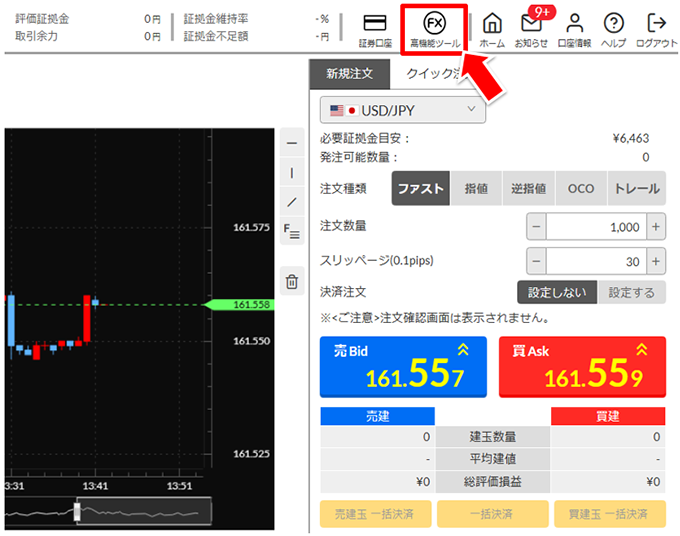The height and width of the screenshot is (536, 680).
Task: Click 買建玉 一括決済 button
Action: (x=610, y=514)
